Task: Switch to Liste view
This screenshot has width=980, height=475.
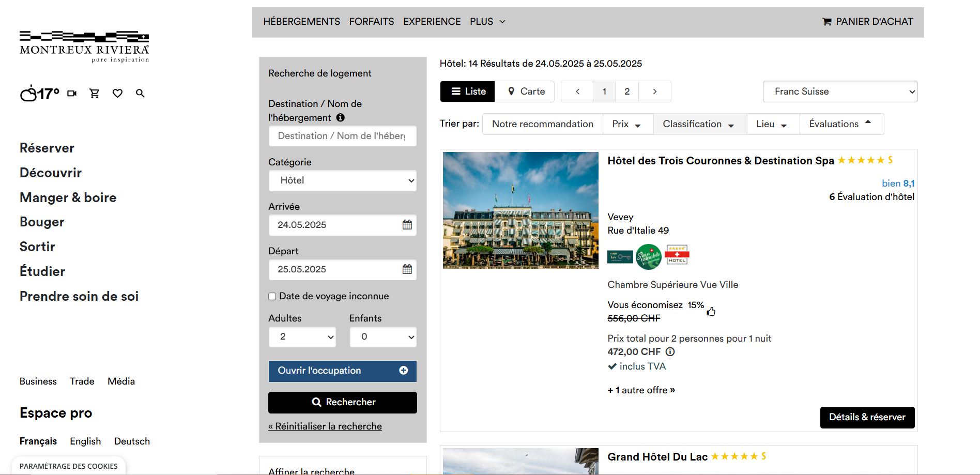Action: click(x=468, y=91)
